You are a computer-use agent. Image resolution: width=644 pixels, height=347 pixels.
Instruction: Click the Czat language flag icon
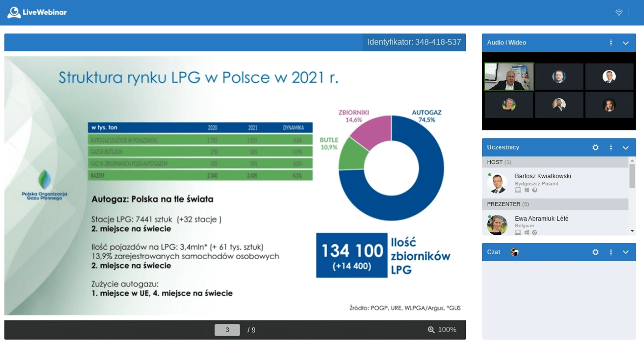point(514,252)
